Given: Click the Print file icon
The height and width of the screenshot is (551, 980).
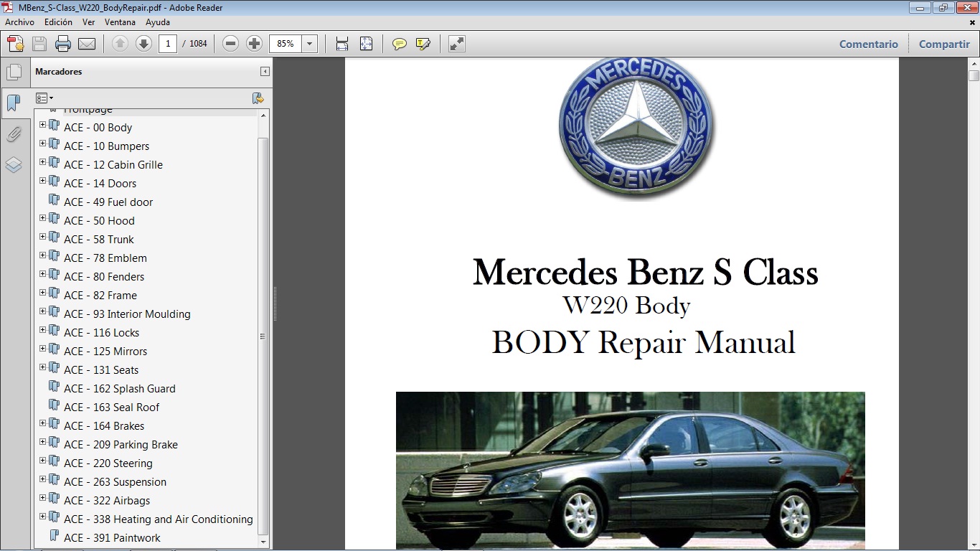Looking at the screenshot, I should pyautogui.click(x=63, y=44).
